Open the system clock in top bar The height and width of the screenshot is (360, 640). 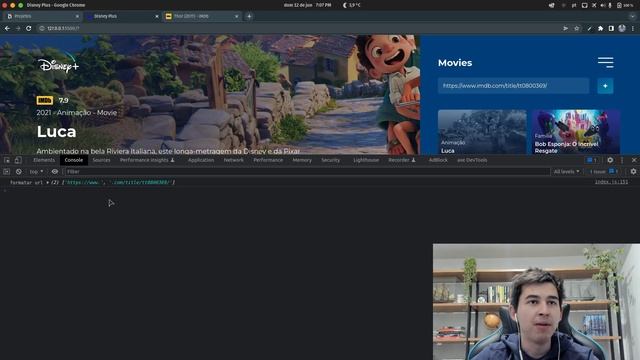point(307,5)
